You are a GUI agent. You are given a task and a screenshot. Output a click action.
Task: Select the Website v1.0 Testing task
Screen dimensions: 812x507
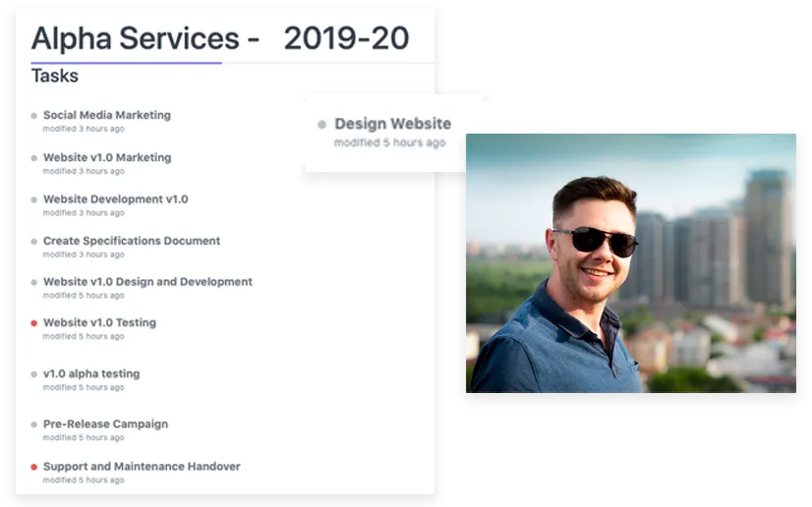[99, 322]
